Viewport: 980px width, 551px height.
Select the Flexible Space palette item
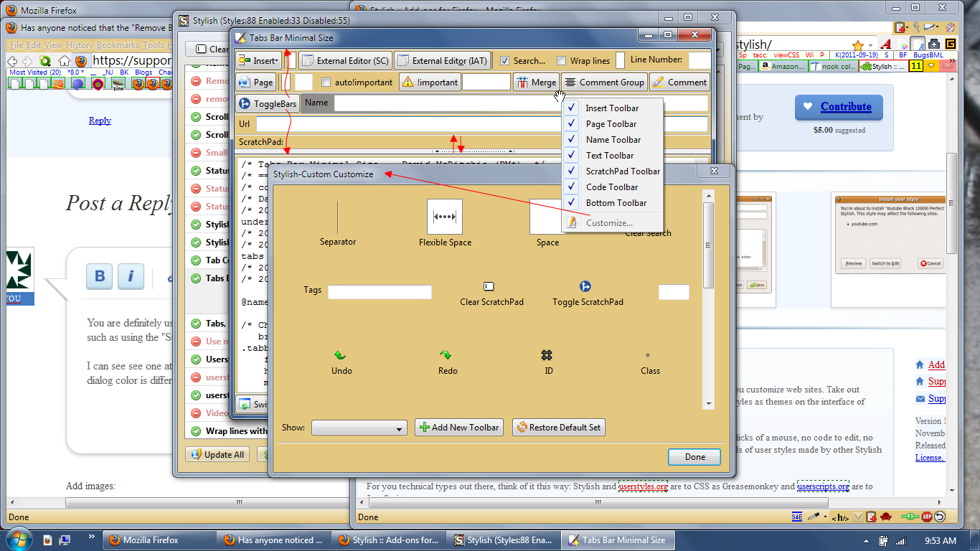(445, 224)
